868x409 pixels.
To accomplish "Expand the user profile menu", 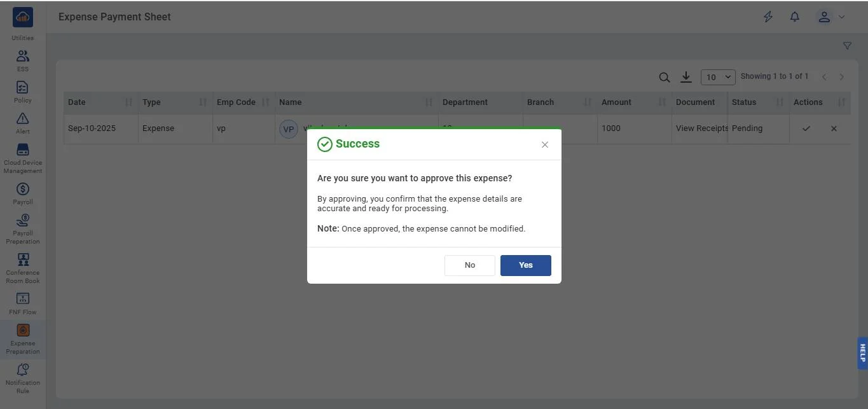I will (830, 17).
